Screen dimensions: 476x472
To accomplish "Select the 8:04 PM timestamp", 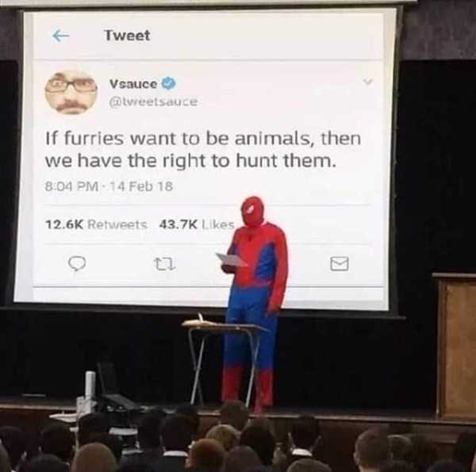I will point(71,186).
